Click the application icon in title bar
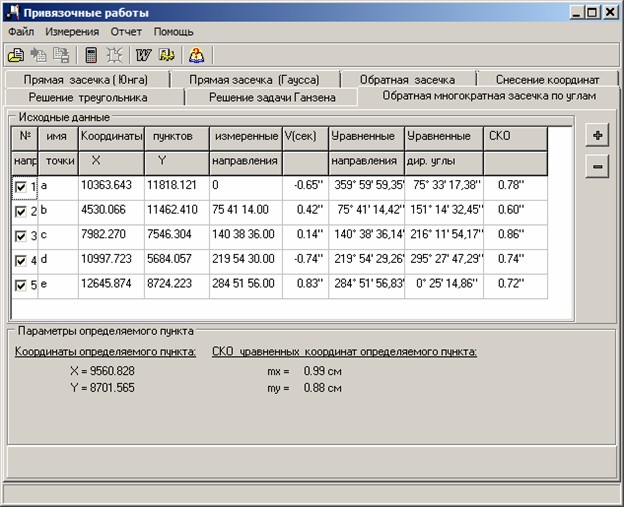The image size is (624, 507). click(13, 13)
